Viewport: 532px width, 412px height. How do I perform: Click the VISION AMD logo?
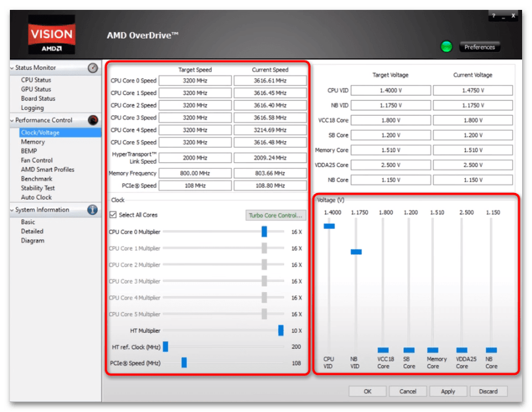click(51, 35)
